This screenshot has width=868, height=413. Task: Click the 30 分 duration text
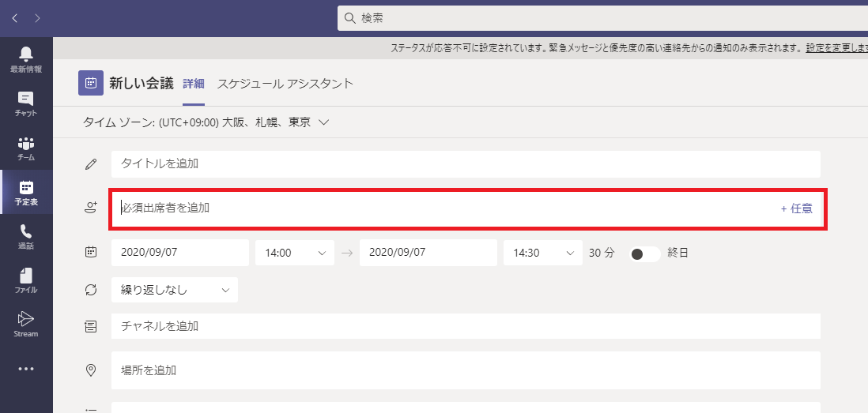click(x=602, y=253)
